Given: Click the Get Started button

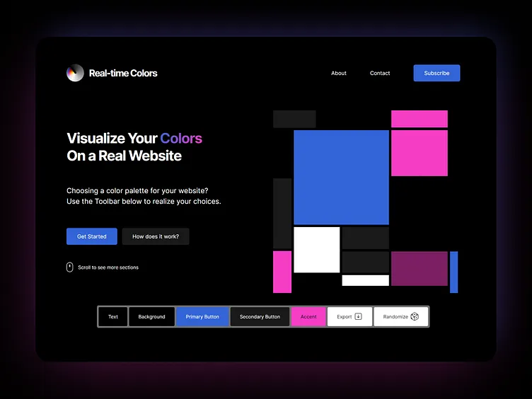Looking at the screenshot, I should [91, 236].
